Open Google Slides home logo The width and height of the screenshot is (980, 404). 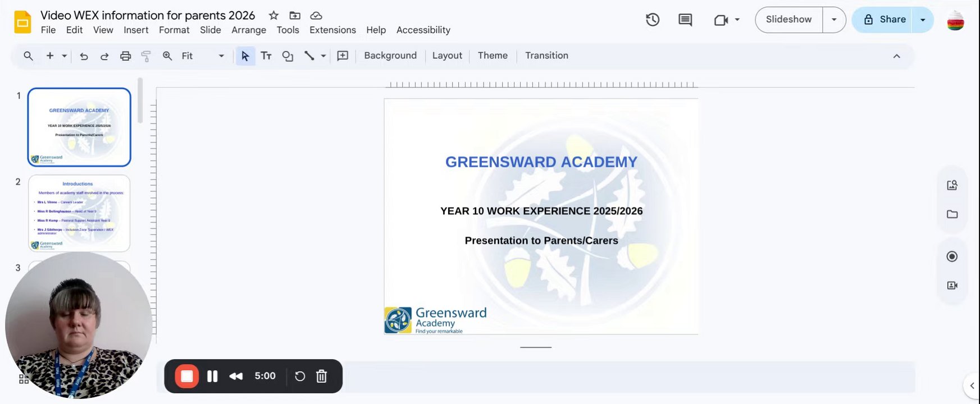click(22, 22)
